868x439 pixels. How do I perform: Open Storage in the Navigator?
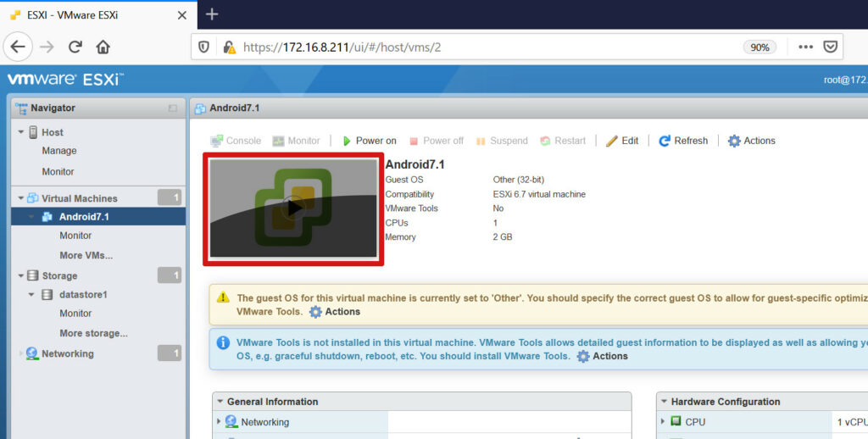59,275
